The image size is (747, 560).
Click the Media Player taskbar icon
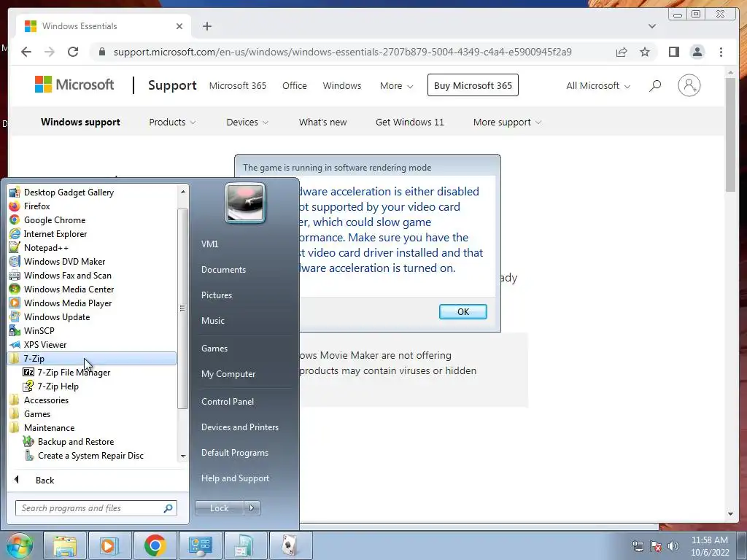coord(109,545)
